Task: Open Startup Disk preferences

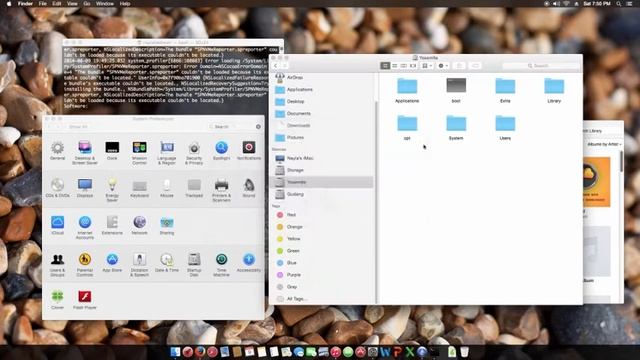Action: [x=194, y=264]
